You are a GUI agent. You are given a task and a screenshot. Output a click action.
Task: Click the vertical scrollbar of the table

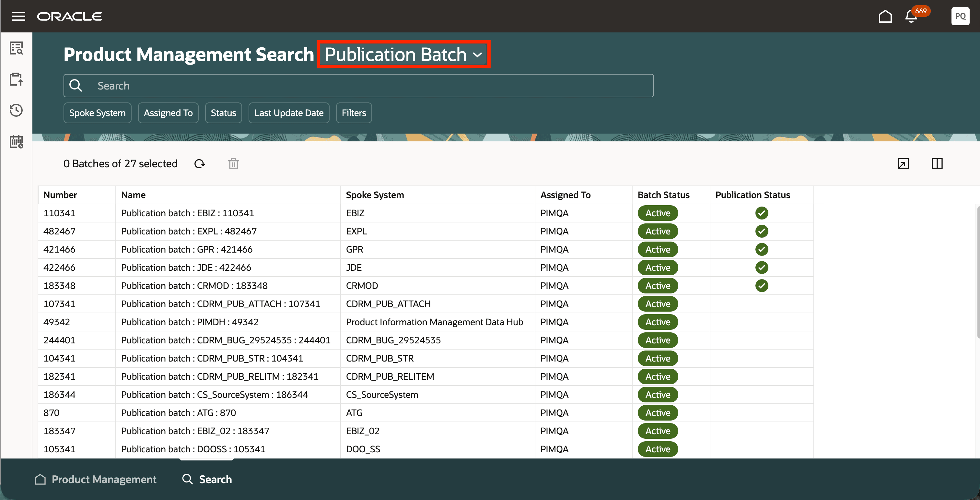pyautogui.click(x=978, y=272)
